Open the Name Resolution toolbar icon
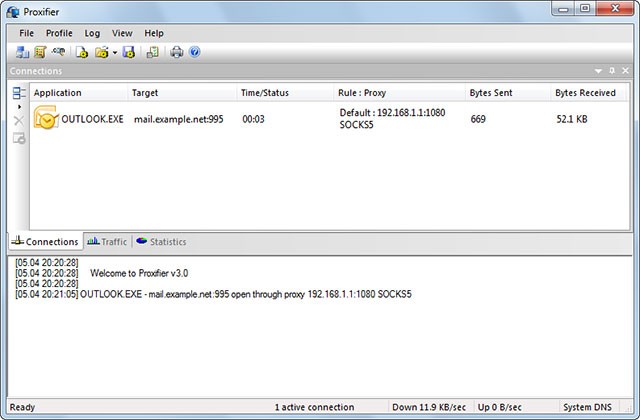640x420 pixels. coord(60,52)
